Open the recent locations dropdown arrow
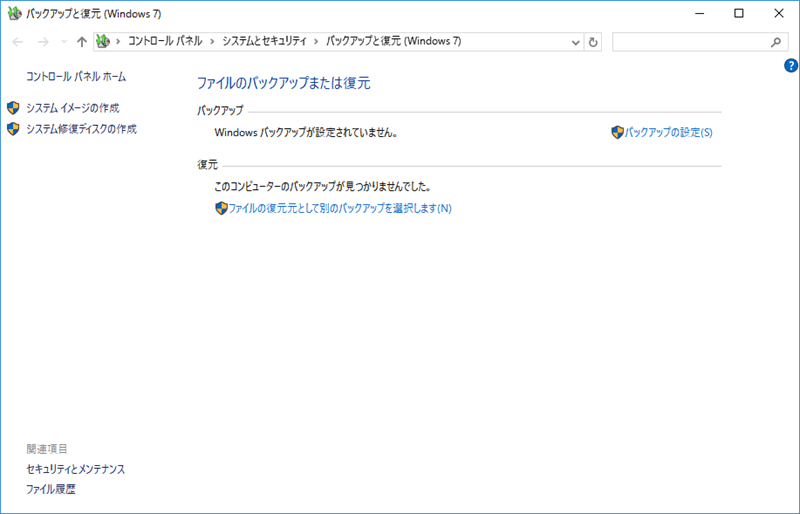Screen dimensions: 800x514 click(64, 42)
